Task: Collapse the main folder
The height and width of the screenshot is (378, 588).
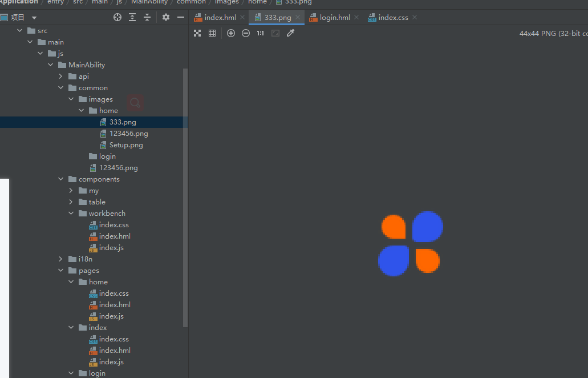Action: (x=30, y=42)
